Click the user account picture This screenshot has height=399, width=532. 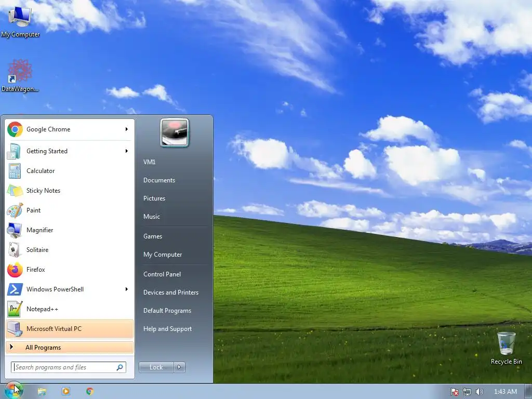(175, 132)
